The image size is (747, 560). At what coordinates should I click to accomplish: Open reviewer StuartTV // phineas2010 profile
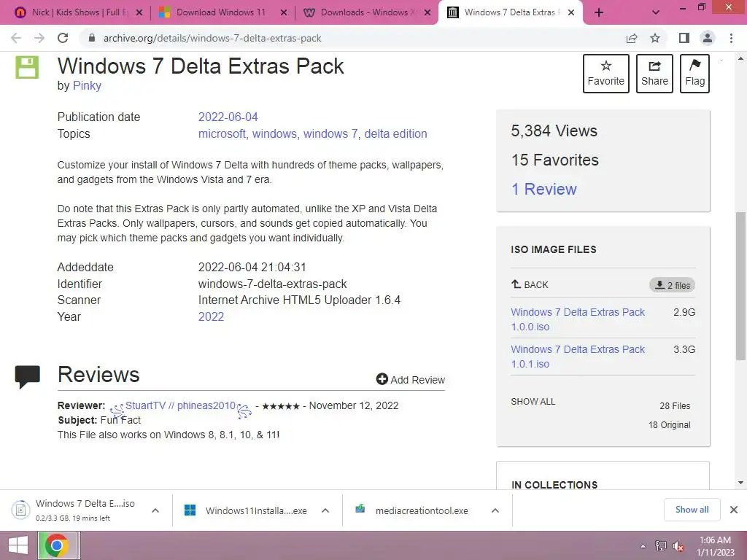point(180,405)
